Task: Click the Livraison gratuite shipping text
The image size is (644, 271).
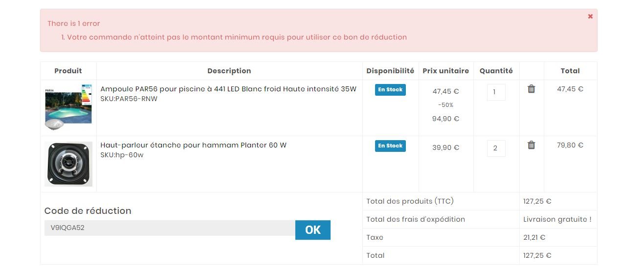Action: click(x=557, y=219)
